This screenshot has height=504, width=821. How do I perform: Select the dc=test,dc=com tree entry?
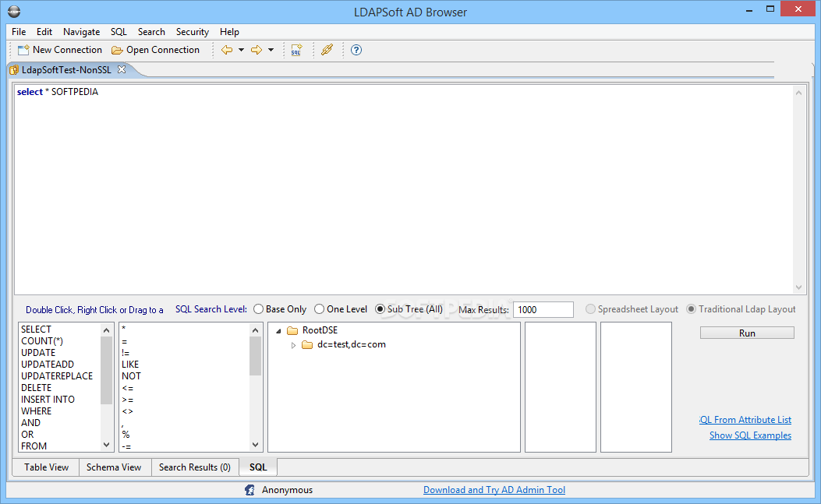tap(352, 344)
